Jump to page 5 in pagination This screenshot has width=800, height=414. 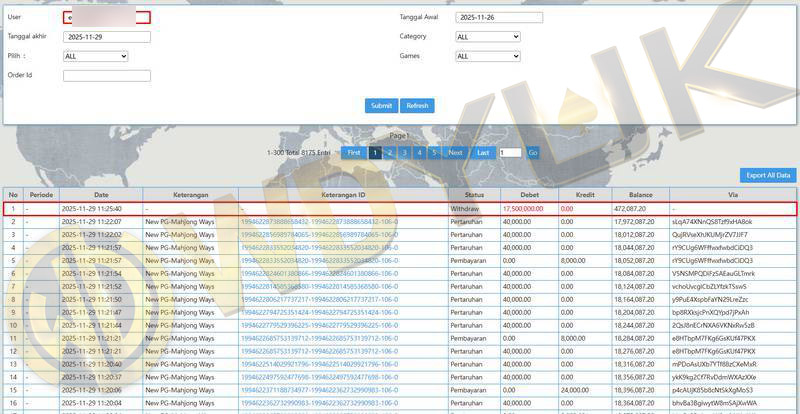click(433, 152)
